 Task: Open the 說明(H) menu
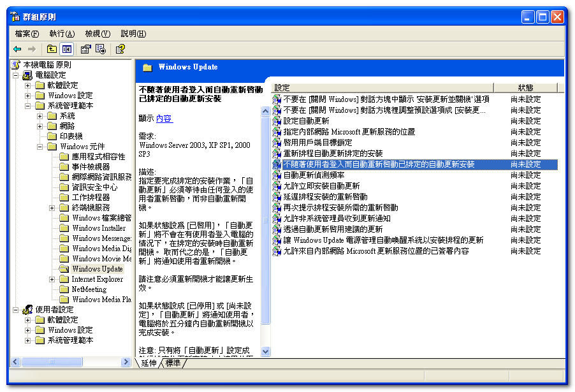[x=133, y=34]
